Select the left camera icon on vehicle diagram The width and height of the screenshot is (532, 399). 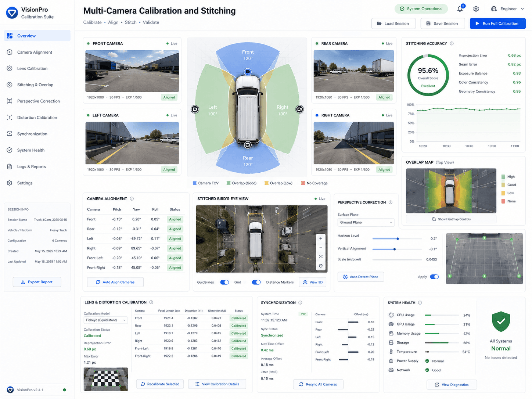tap(195, 109)
